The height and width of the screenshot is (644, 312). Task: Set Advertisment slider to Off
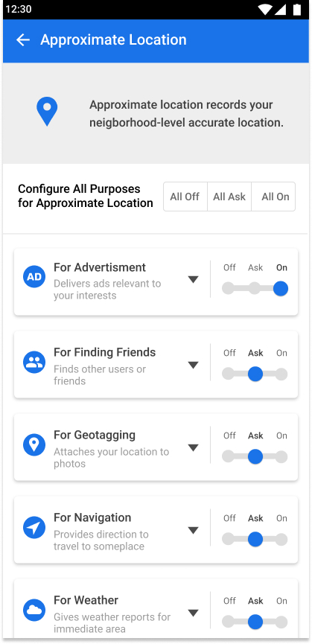tap(229, 288)
